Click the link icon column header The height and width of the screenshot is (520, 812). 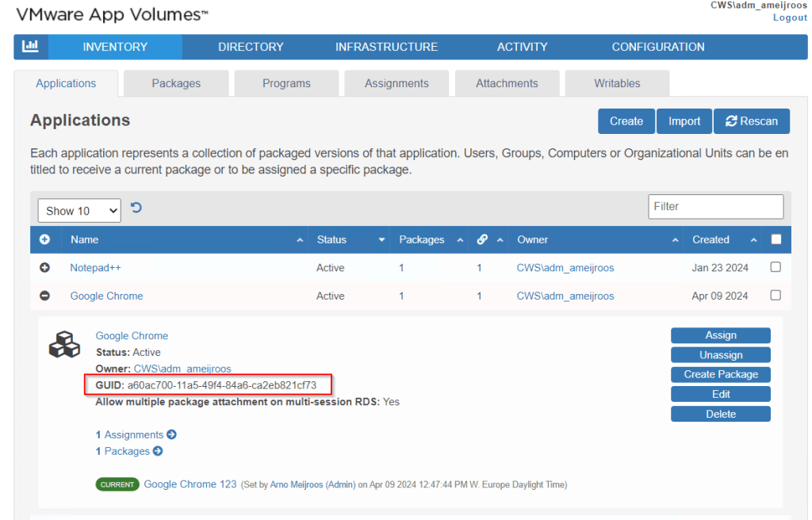(482, 239)
